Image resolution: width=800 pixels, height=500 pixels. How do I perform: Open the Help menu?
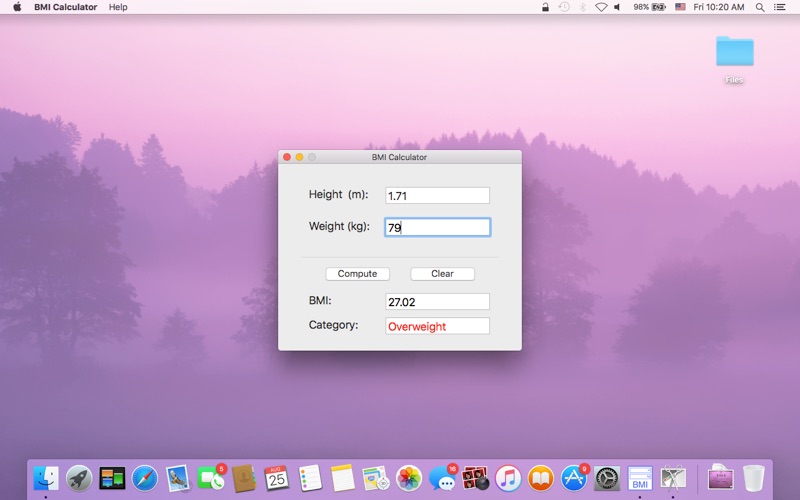click(x=118, y=7)
